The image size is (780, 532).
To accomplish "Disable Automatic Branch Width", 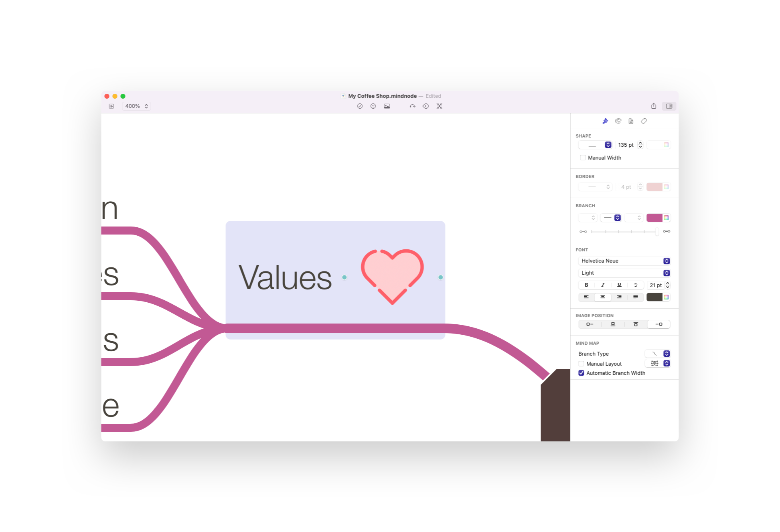I will pos(581,373).
